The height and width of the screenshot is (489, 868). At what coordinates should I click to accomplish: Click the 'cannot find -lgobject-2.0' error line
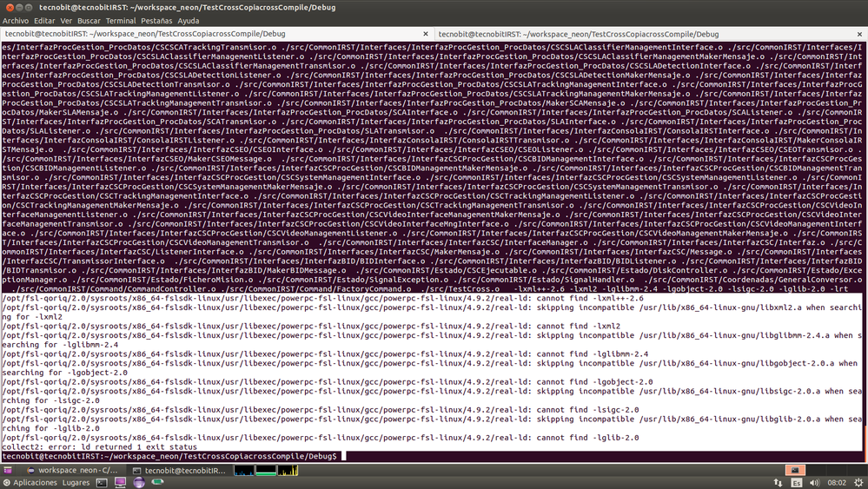[x=328, y=381]
